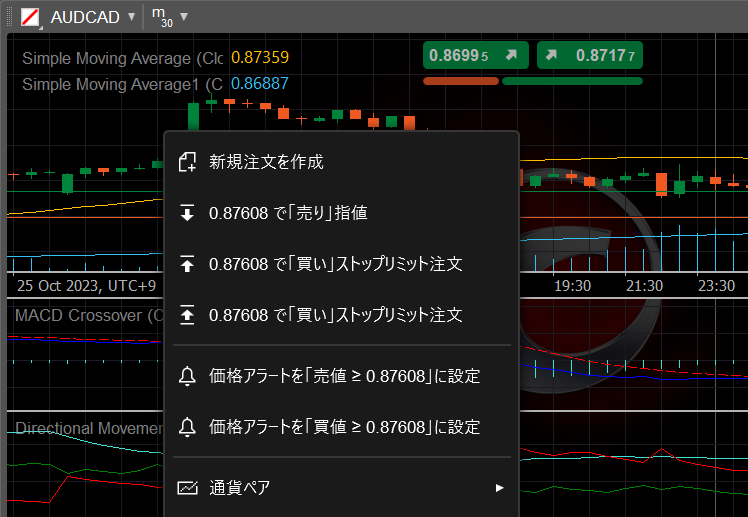Click the red sentiment bar under sell price
Image resolution: width=748 pixels, height=517 pixels.
click(460, 81)
